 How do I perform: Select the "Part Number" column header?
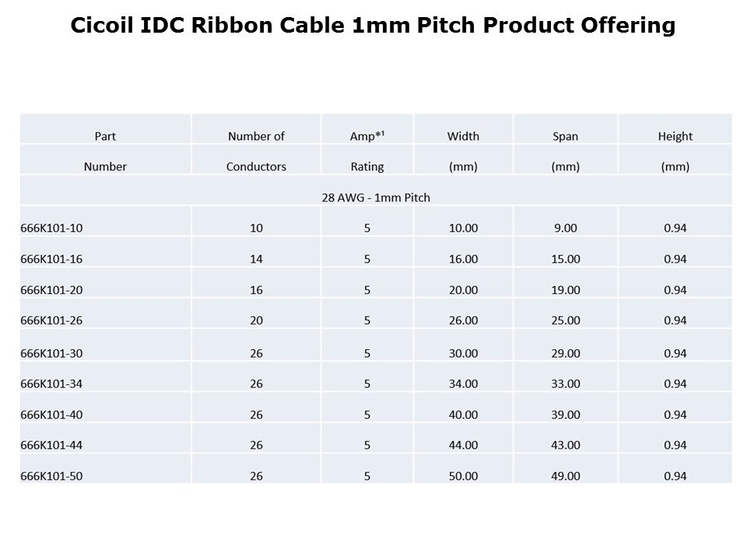105,151
